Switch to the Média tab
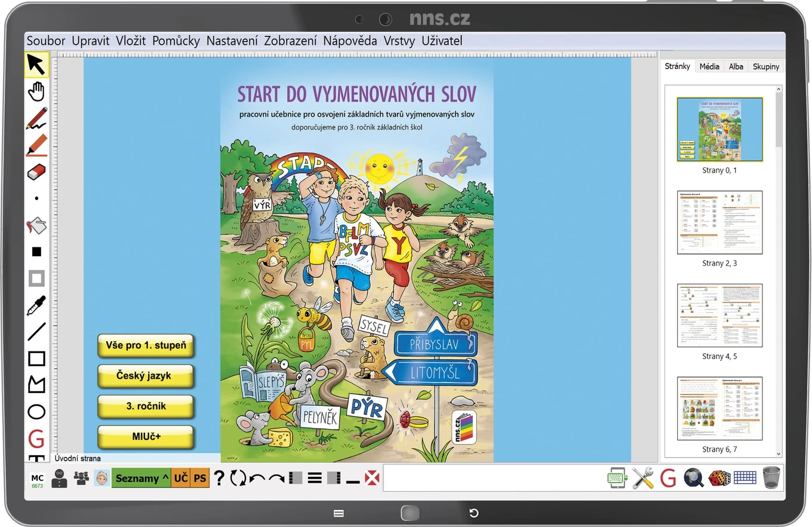The height and width of the screenshot is (527, 812). pos(709,66)
